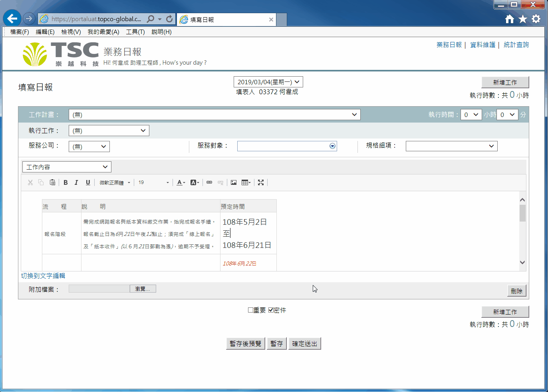Insert an image into the editor
Image resolution: width=548 pixels, height=392 pixels.
[234, 182]
